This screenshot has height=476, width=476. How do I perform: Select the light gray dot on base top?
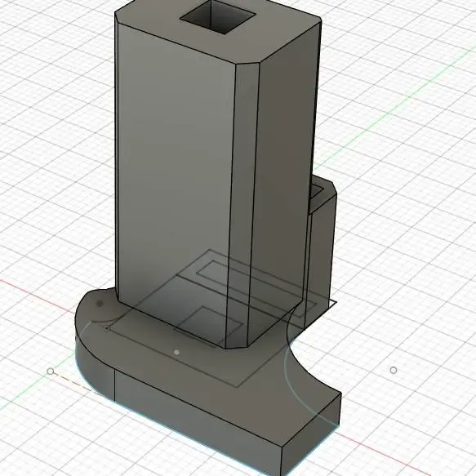tap(176, 353)
